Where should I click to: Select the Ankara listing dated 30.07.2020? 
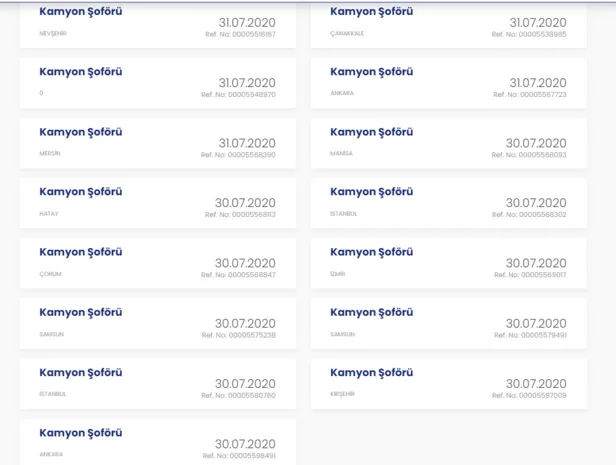point(80,433)
